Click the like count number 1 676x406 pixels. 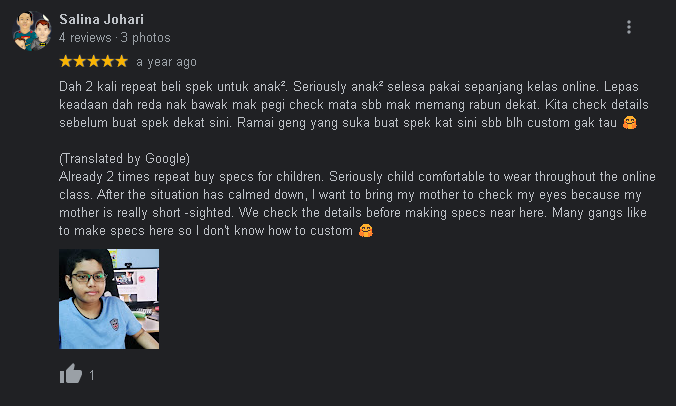[x=92, y=375]
